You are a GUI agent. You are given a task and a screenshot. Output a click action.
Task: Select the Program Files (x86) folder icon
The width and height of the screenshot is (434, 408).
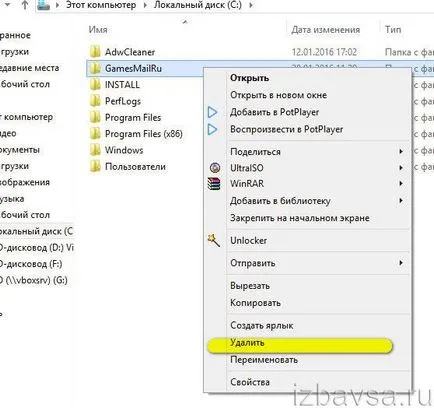tap(95, 134)
